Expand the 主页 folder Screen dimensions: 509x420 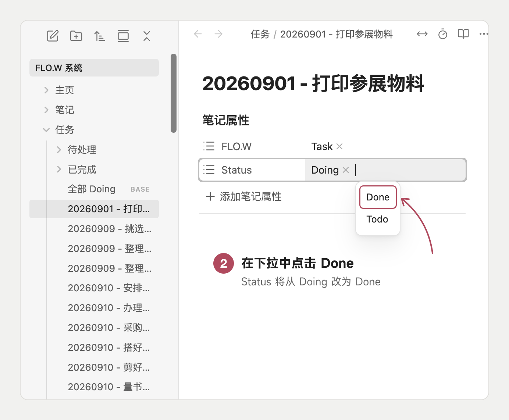pyautogui.click(x=46, y=90)
